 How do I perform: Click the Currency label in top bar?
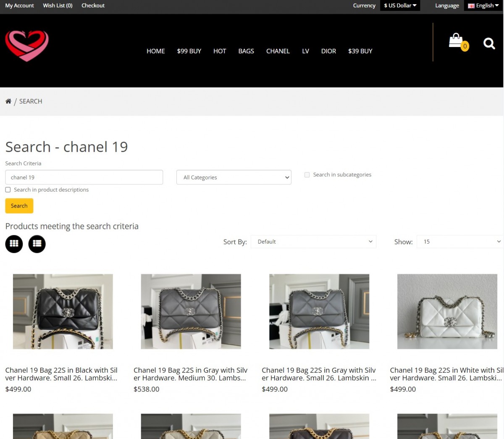tap(364, 5)
